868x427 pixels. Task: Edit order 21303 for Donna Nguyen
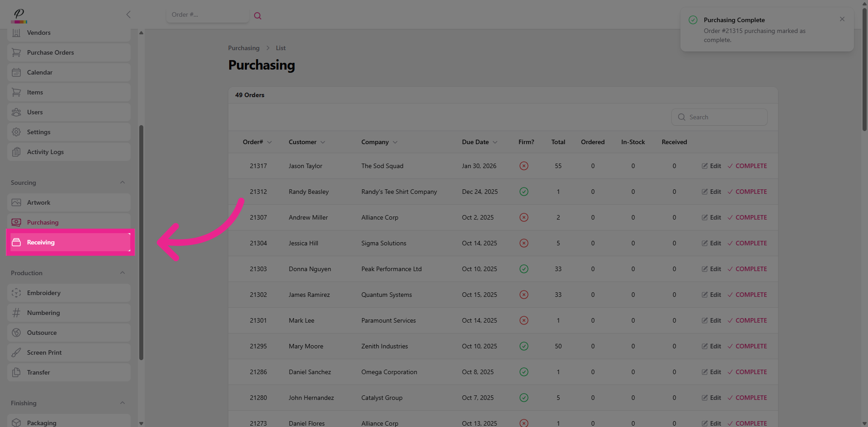click(711, 269)
